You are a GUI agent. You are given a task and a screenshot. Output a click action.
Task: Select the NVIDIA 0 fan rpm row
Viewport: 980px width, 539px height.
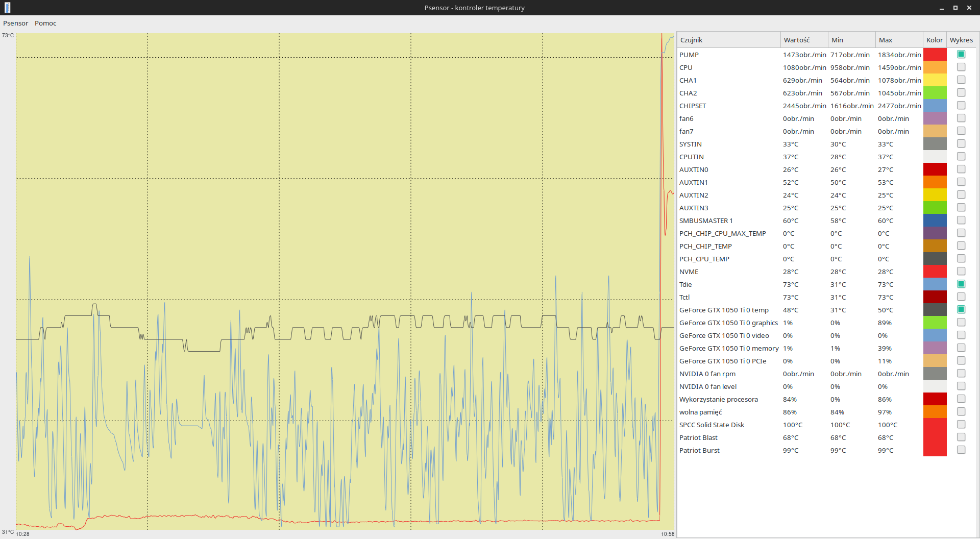point(827,374)
